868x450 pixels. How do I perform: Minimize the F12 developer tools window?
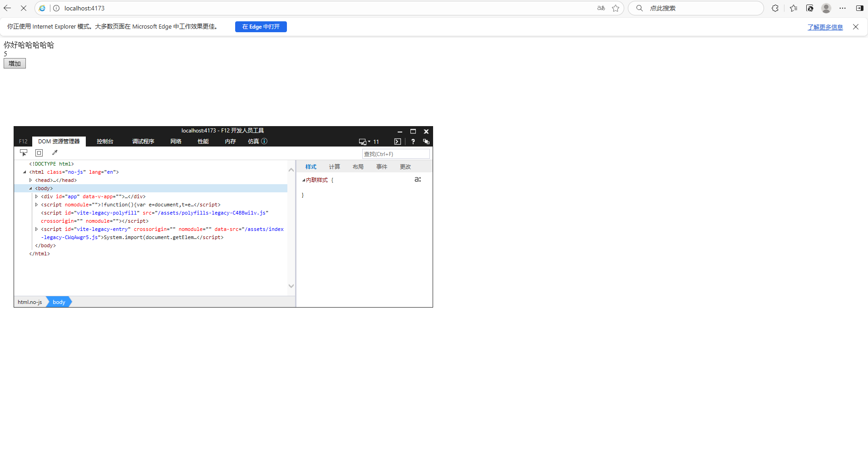pyautogui.click(x=400, y=132)
